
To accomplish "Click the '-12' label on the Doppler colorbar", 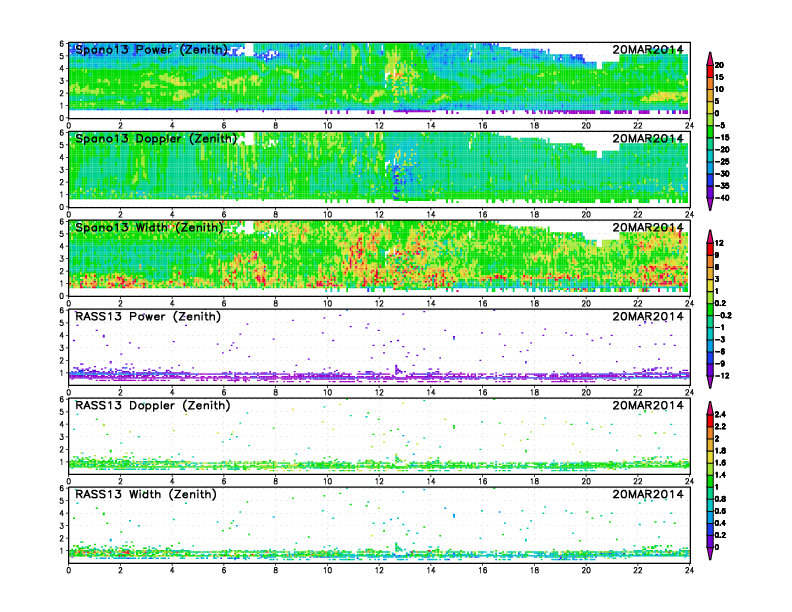I will (x=722, y=376).
